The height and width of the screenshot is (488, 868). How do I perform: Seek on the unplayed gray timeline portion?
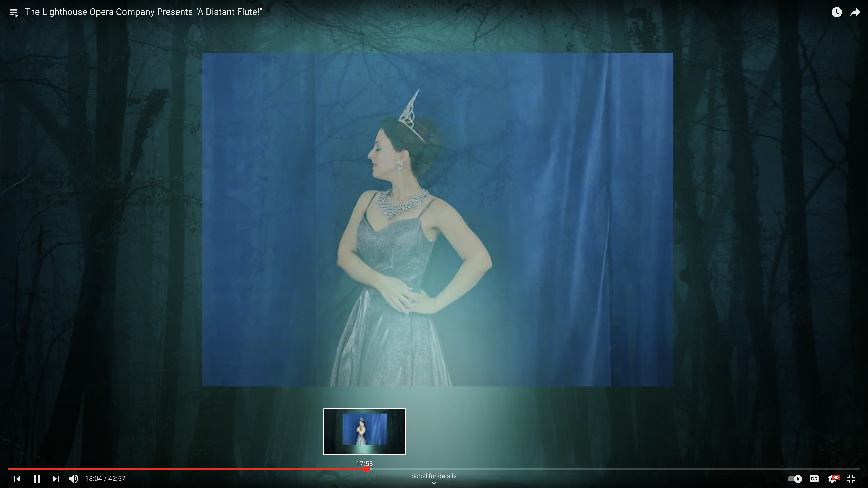pos(607,469)
